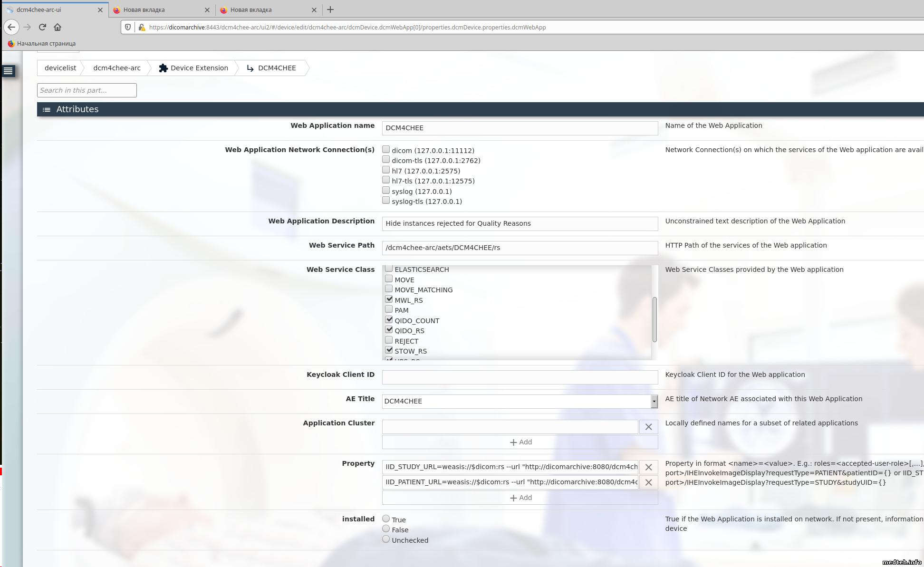Uncheck the QIDO_RS web service class

tap(389, 330)
